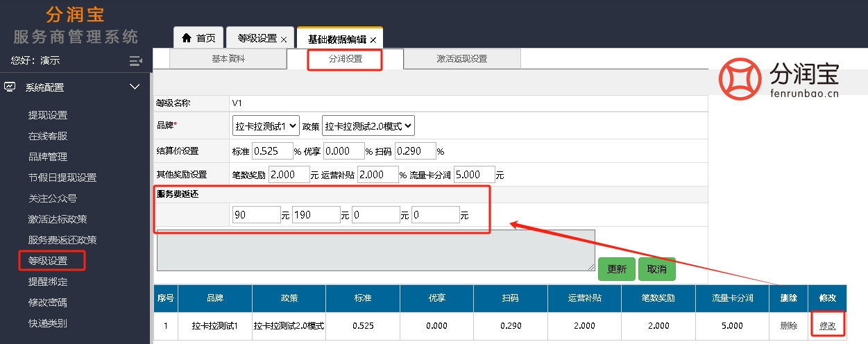Click table cell 0.000 under 优享
868x344 pixels.
[x=437, y=326]
